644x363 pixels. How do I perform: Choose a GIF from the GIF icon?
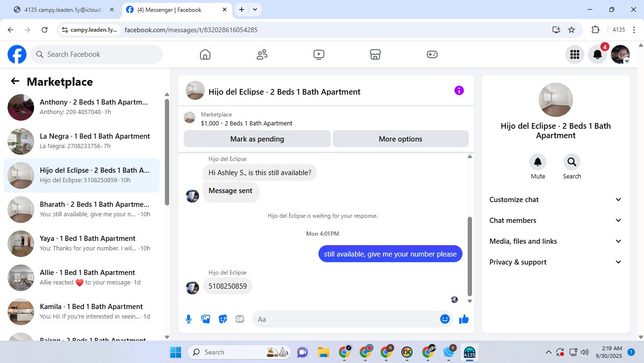(240, 319)
